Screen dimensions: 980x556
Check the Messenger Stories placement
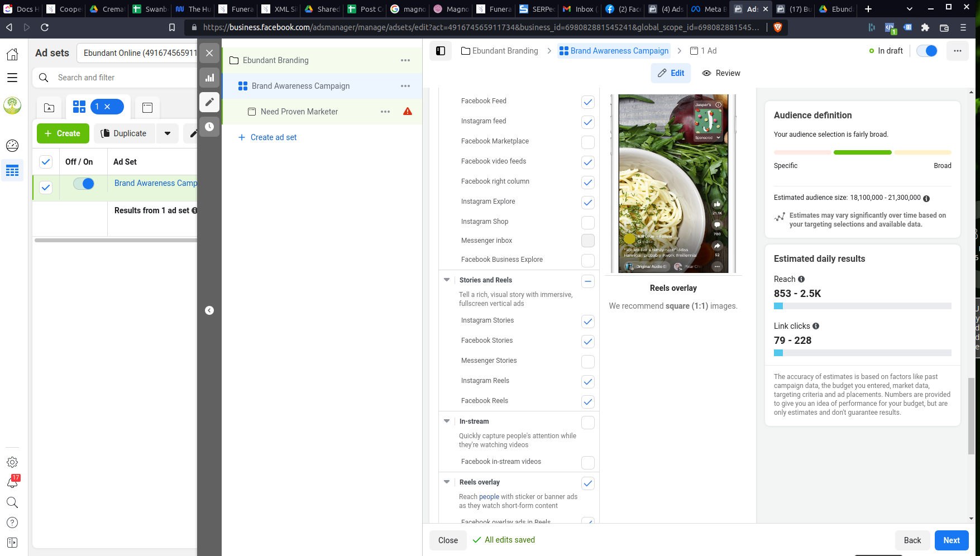click(587, 362)
